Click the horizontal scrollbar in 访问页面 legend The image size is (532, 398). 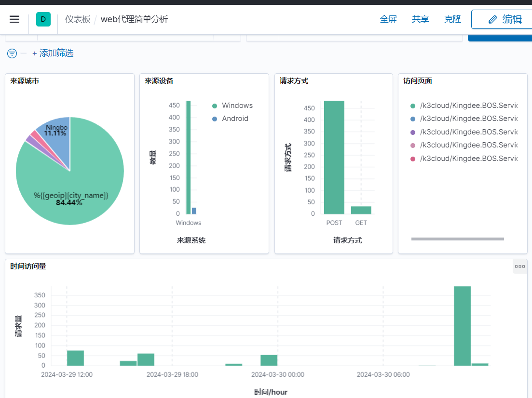tap(457, 239)
